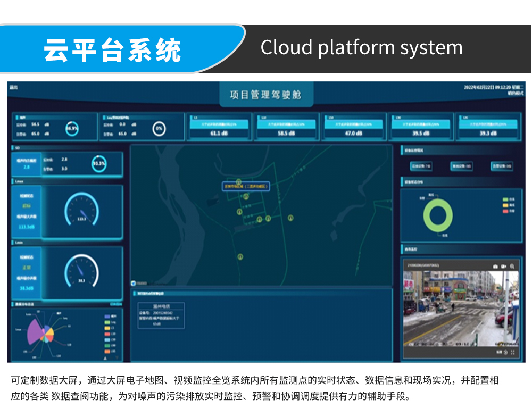Click the yellow-text location label on the map

pos(246,186)
